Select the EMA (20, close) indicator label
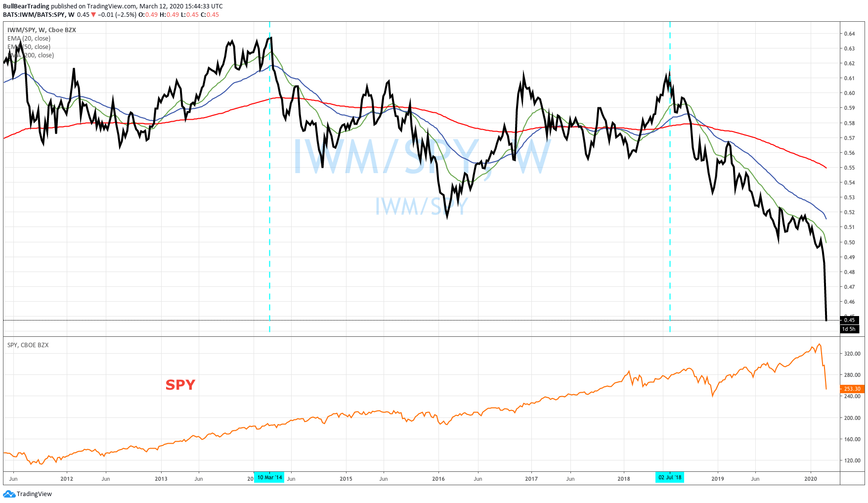 (29, 39)
